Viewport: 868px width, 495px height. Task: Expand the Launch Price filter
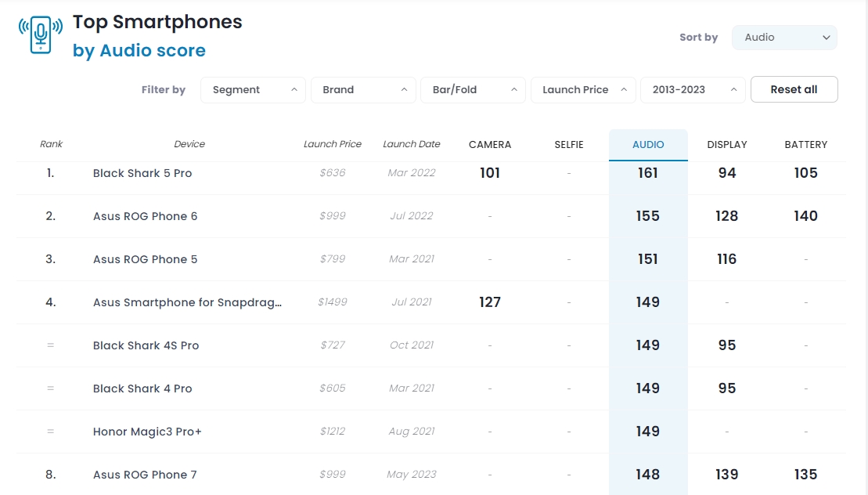583,90
